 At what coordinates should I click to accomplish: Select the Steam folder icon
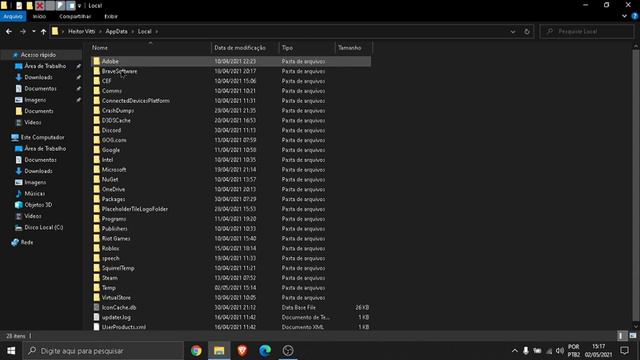click(x=96, y=278)
